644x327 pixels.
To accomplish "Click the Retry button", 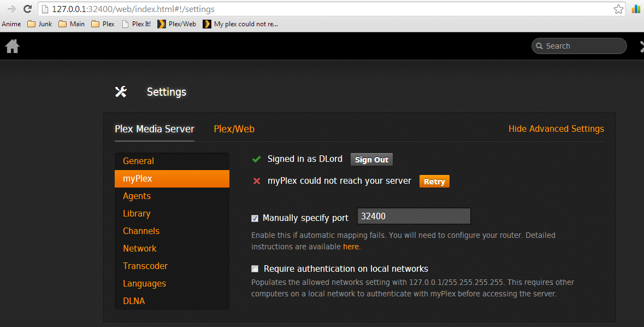I will pos(434,182).
